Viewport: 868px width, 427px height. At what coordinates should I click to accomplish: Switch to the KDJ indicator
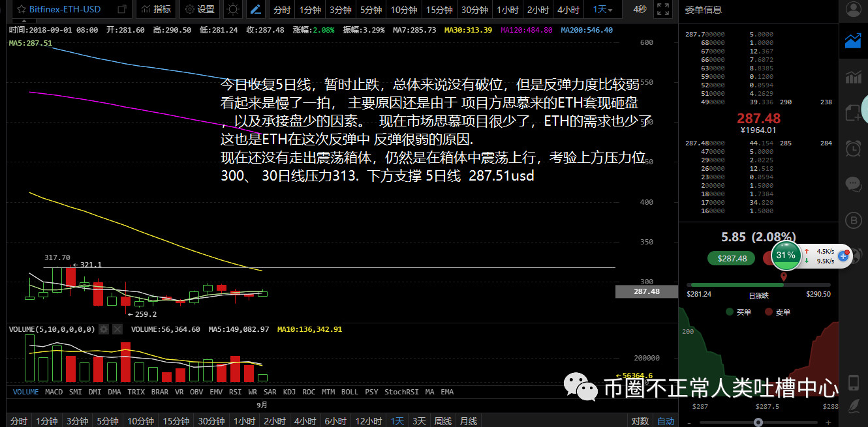coord(289,392)
